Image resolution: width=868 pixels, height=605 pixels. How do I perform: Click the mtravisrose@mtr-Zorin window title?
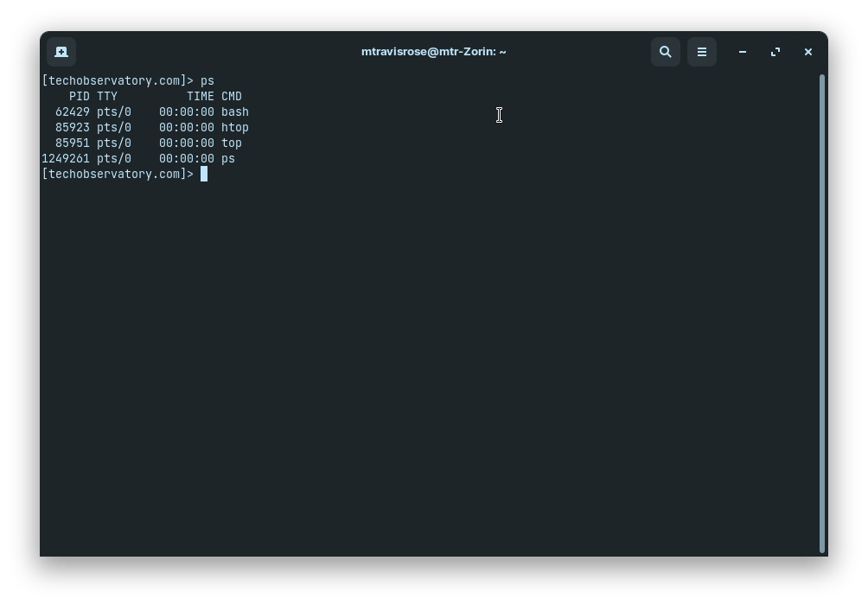(433, 52)
